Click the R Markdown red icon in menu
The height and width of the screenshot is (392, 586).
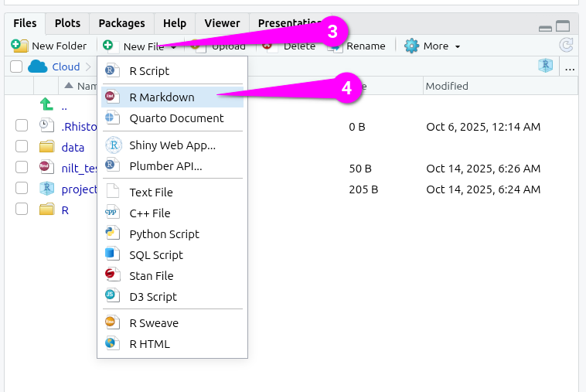[112, 97]
